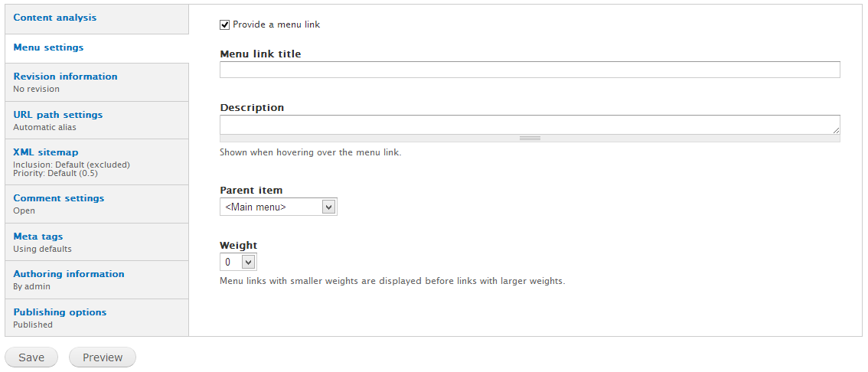The width and height of the screenshot is (868, 372).
Task: Switch to the Content analysis tab
Action: click(x=55, y=18)
